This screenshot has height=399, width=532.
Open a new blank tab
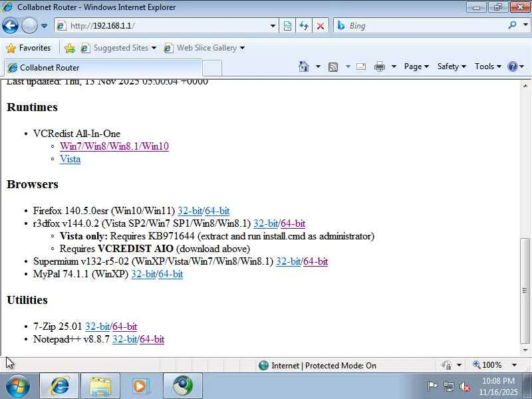click(212, 68)
